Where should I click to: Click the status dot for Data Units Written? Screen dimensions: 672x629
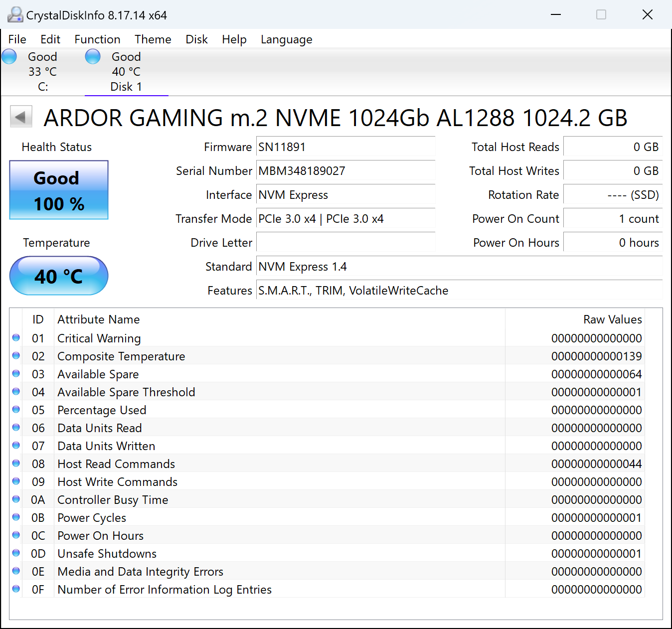click(16, 446)
